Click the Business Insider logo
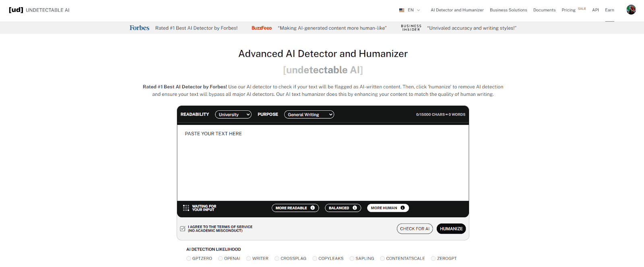Screen dimensions: 644x267 coord(411,28)
